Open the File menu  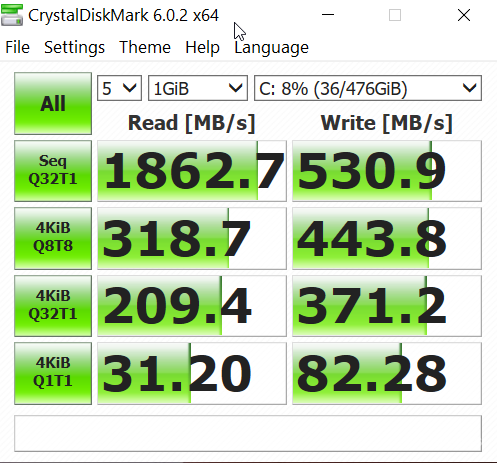click(x=18, y=47)
